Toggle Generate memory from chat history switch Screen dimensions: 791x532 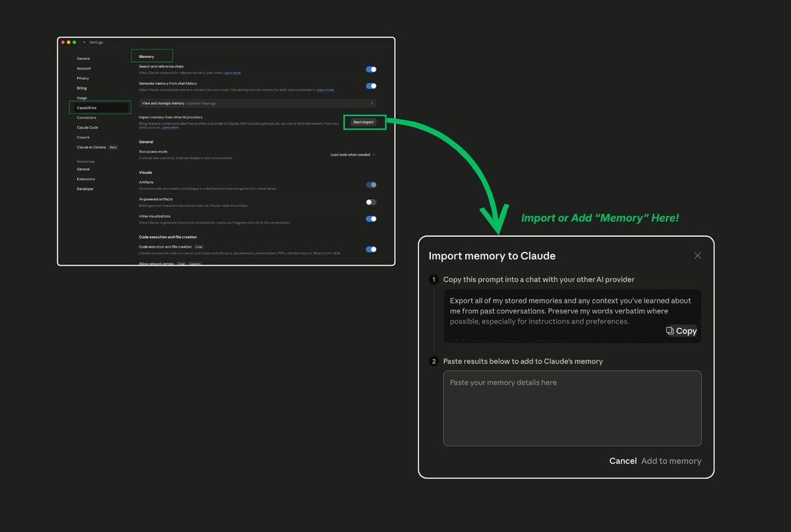(371, 86)
